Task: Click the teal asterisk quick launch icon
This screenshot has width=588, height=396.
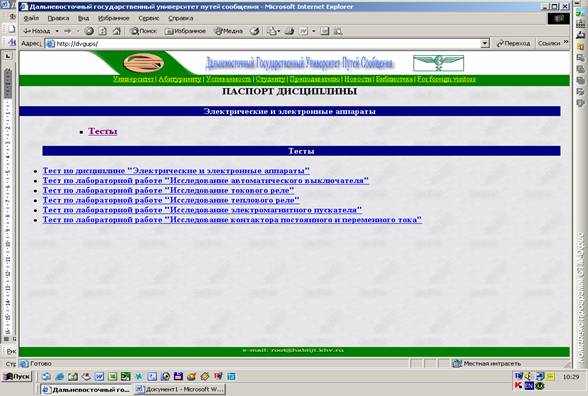Action: (139, 376)
